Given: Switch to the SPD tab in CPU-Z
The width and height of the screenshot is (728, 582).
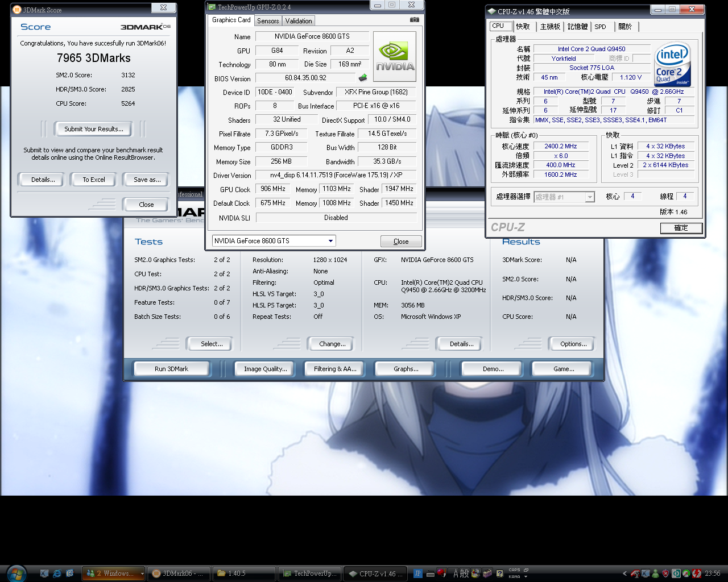Looking at the screenshot, I should (600, 27).
